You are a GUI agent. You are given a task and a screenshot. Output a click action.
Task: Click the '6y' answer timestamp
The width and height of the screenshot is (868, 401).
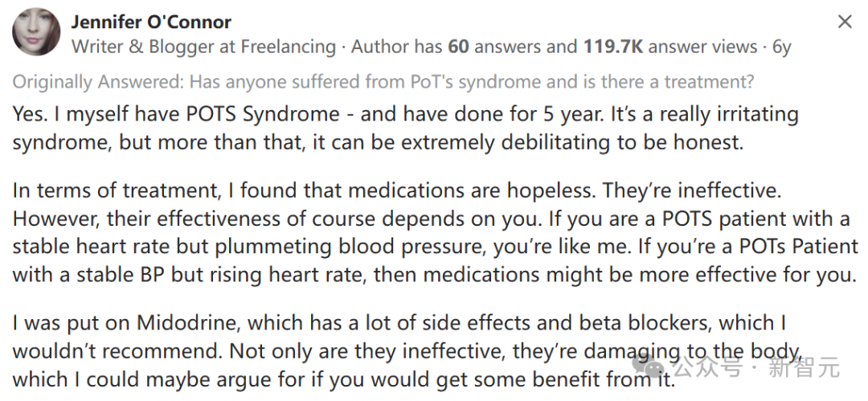click(782, 47)
